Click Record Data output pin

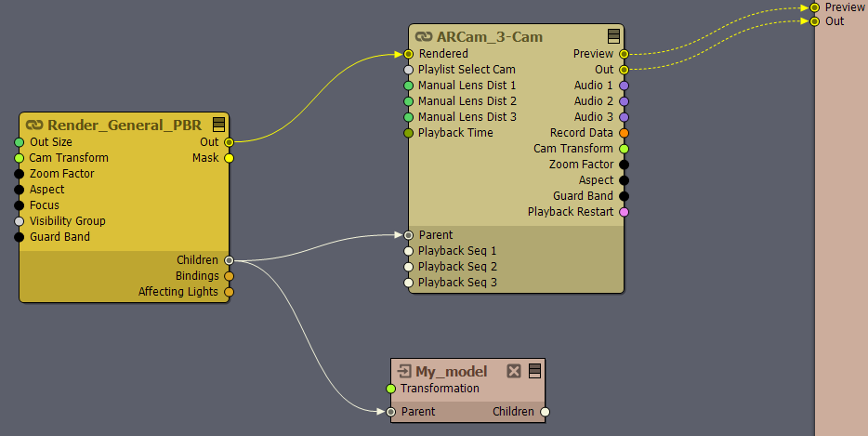point(624,133)
